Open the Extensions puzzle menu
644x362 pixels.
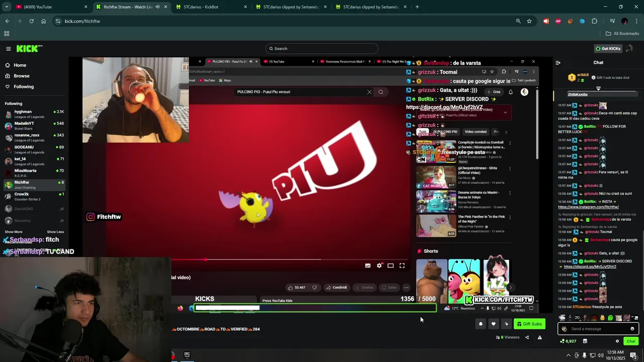pyautogui.click(x=594, y=21)
